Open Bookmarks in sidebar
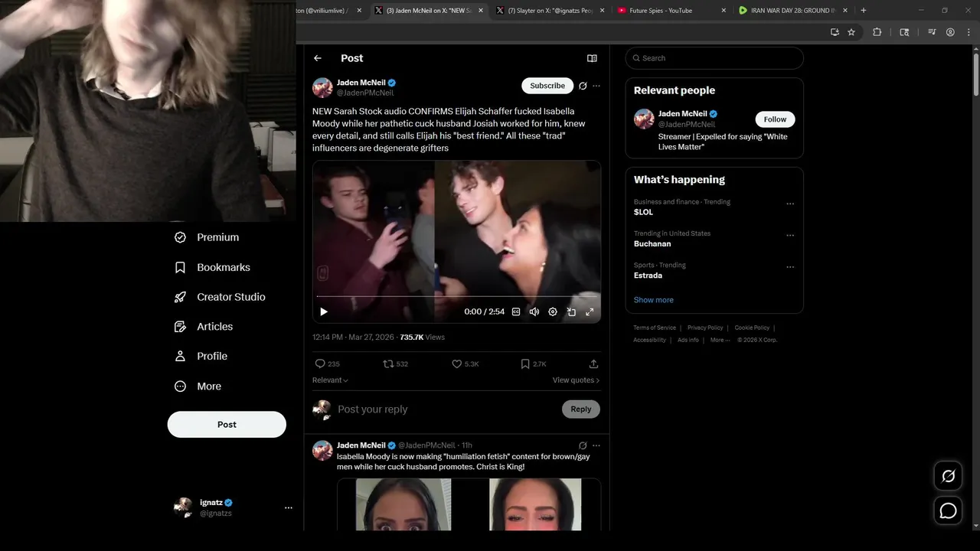Image resolution: width=980 pixels, height=551 pixels. coord(212,267)
